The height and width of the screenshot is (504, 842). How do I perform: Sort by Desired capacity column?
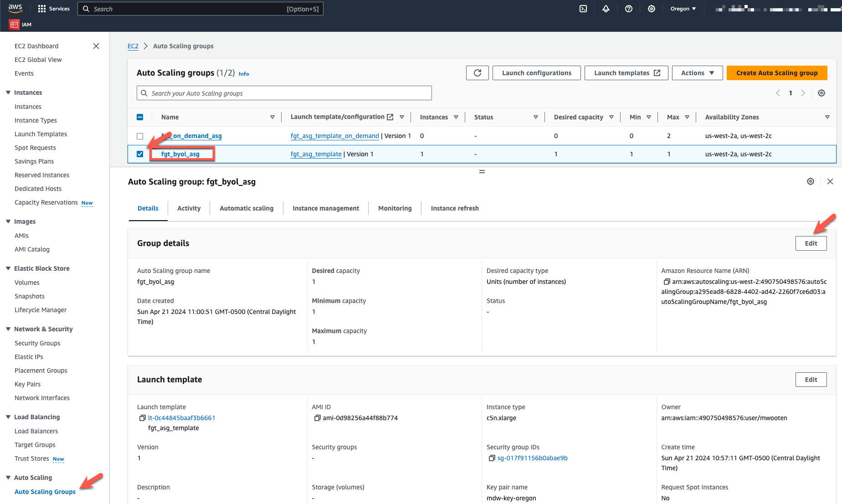click(611, 117)
